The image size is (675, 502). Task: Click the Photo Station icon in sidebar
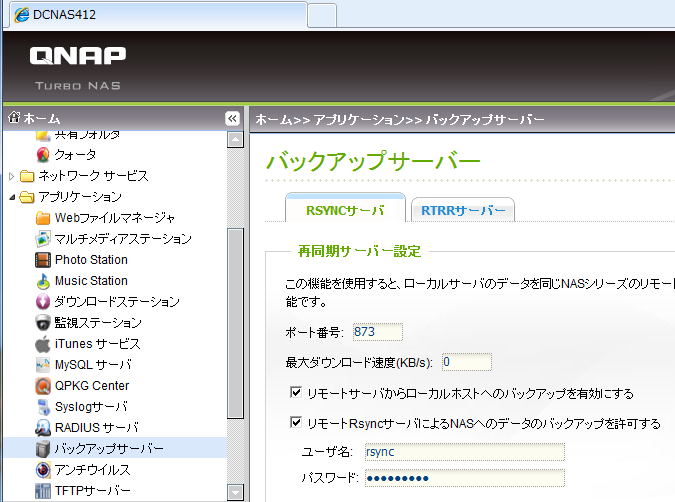(x=43, y=260)
